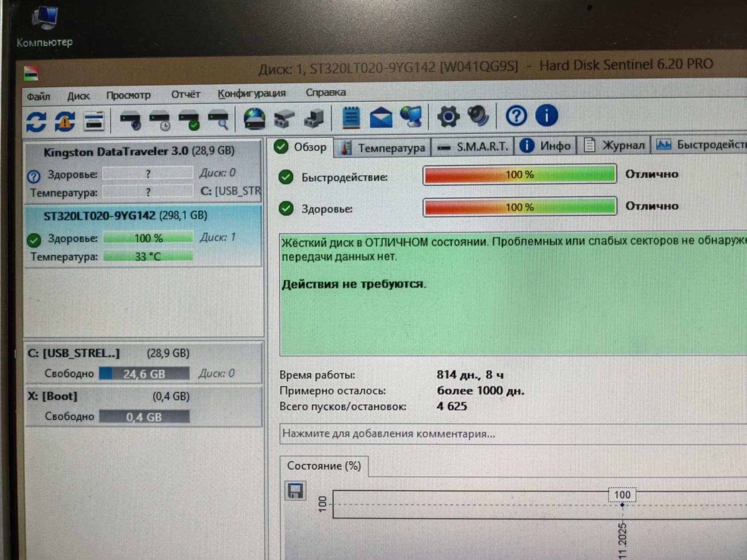This screenshot has width=747, height=560.
Task: Open the blue notepad report icon
Action: 351,118
